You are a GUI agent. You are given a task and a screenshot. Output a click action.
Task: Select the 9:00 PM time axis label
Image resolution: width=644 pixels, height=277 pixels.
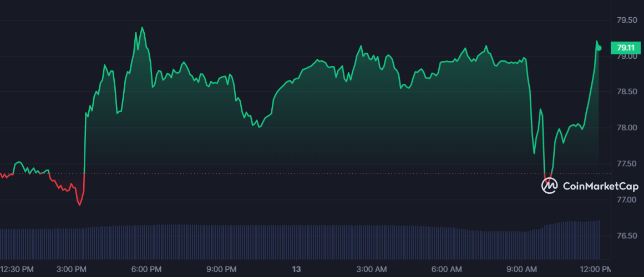(222, 270)
